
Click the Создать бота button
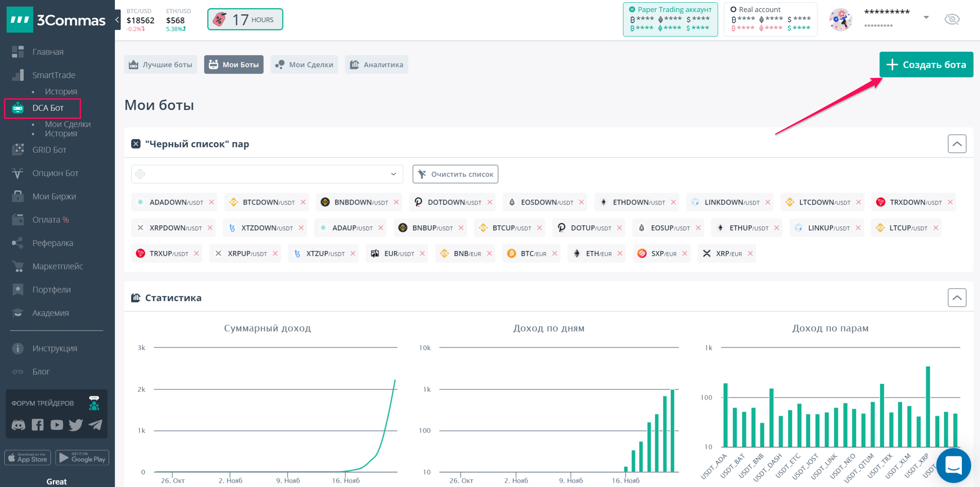tap(926, 64)
